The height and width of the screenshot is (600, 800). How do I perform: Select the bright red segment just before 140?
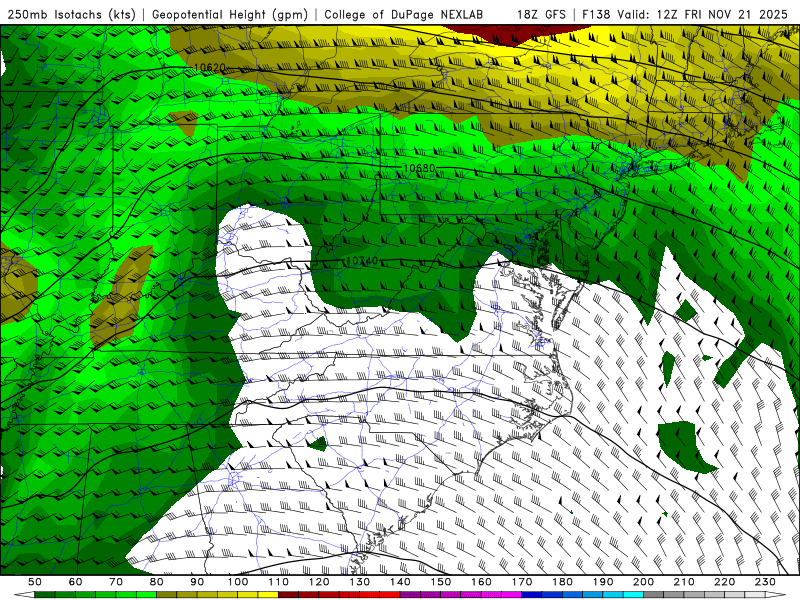(390, 595)
